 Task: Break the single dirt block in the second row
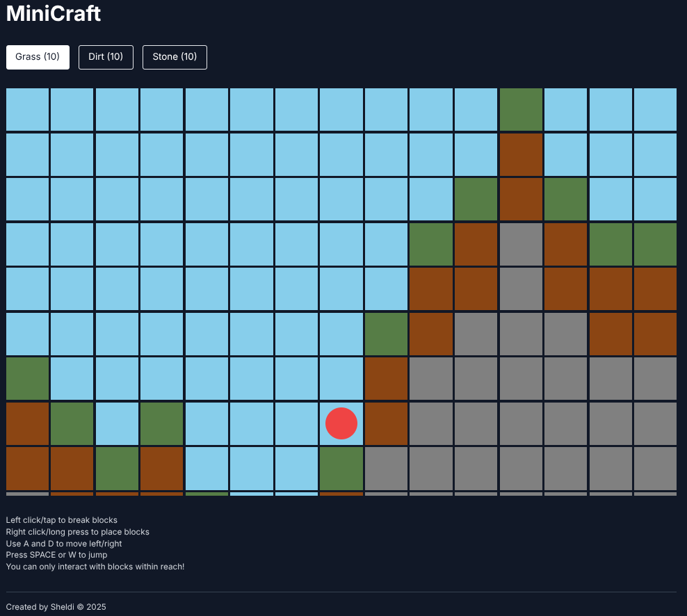pos(521,154)
